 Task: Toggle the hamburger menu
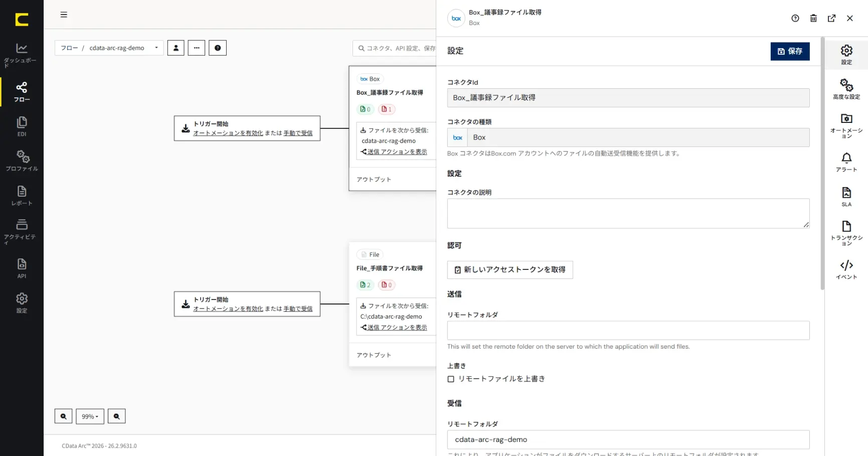coord(64,15)
